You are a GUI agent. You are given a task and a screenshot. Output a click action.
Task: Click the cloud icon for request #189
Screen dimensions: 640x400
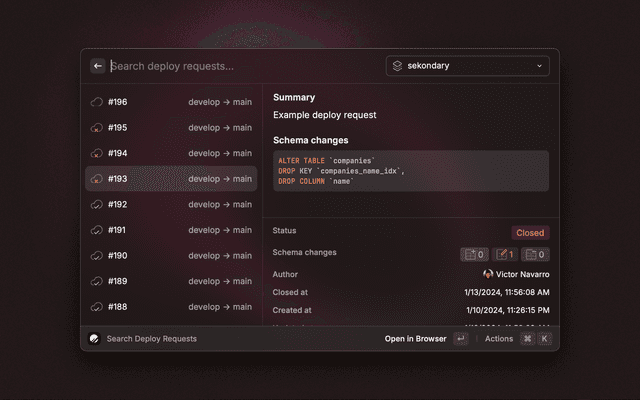(97, 281)
